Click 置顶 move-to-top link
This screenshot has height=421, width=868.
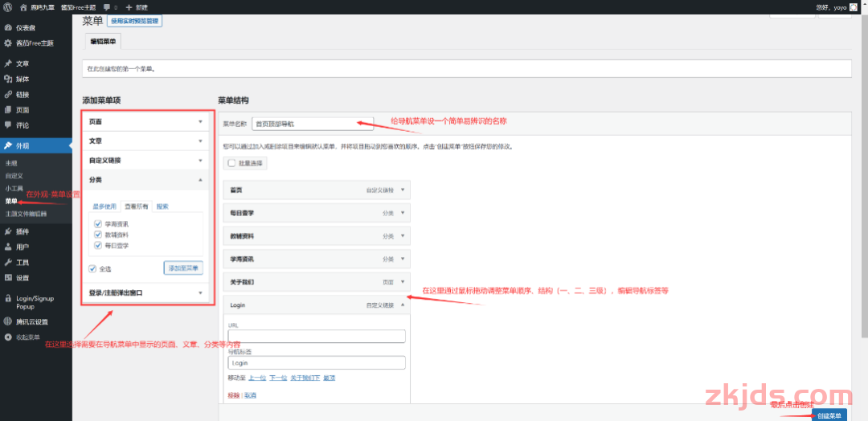point(330,378)
